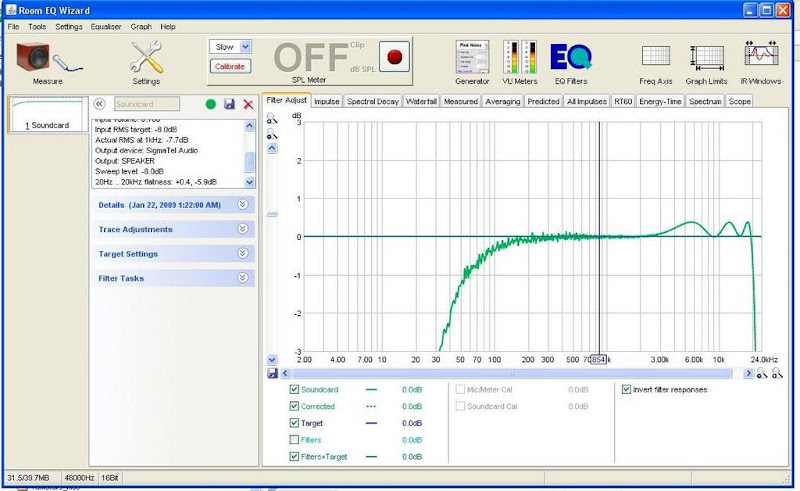Click the Calibrate button
This screenshot has height=491, width=800.
pyautogui.click(x=231, y=66)
